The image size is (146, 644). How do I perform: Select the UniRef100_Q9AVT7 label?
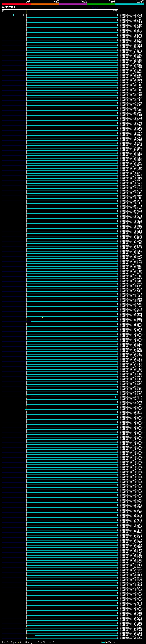[x=131, y=397]
